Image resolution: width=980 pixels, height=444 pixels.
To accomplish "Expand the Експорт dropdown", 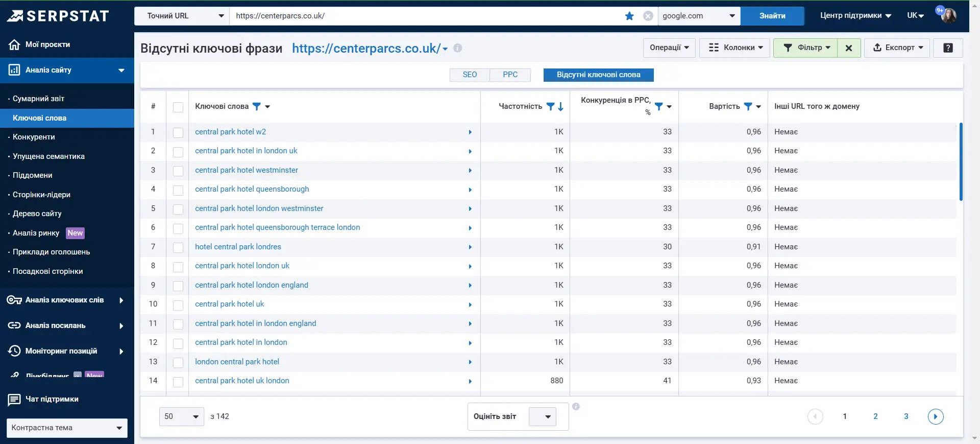I will pos(897,48).
